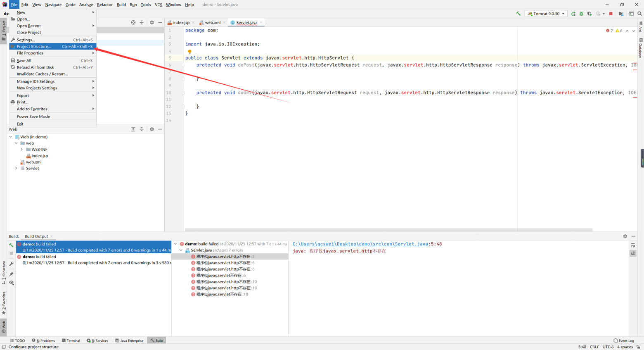Toggle Power Save Mode in File menu
Viewport: 644px width, 350px height.
tap(33, 117)
